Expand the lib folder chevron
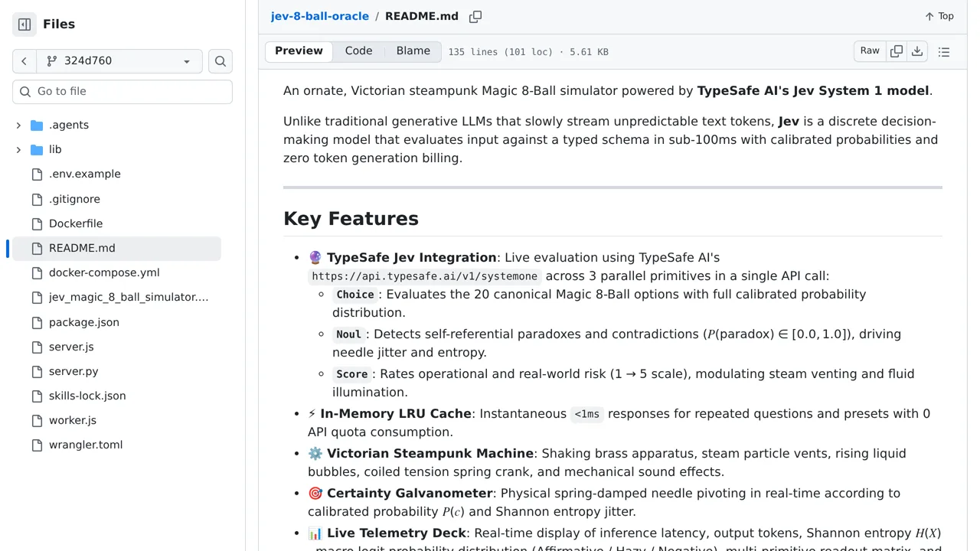Viewport: 980px width, 551px height. (x=18, y=149)
